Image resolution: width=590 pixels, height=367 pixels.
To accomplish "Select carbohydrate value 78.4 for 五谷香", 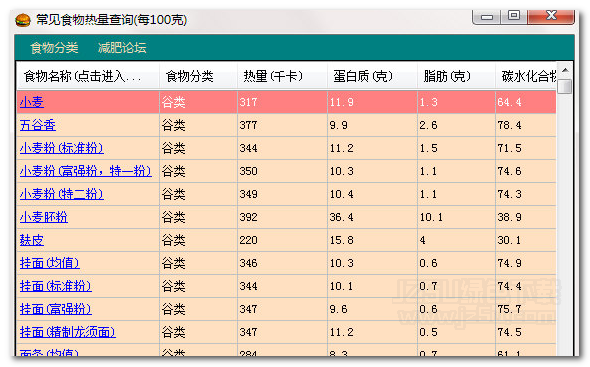I will [509, 125].
